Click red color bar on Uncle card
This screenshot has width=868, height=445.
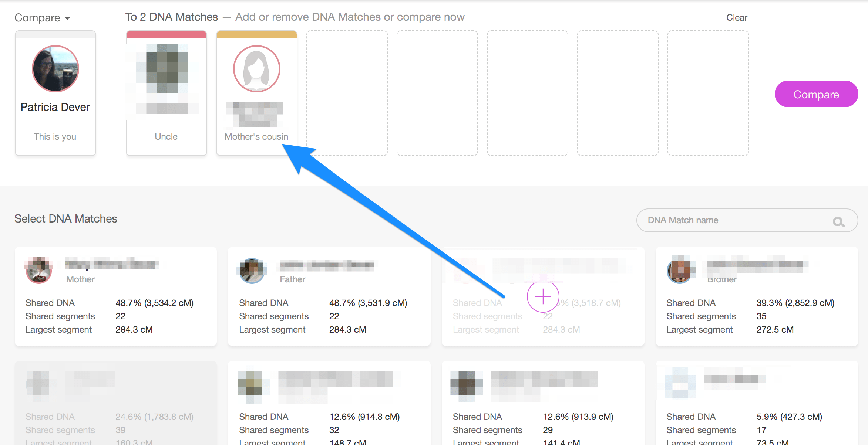coord(166,34)
